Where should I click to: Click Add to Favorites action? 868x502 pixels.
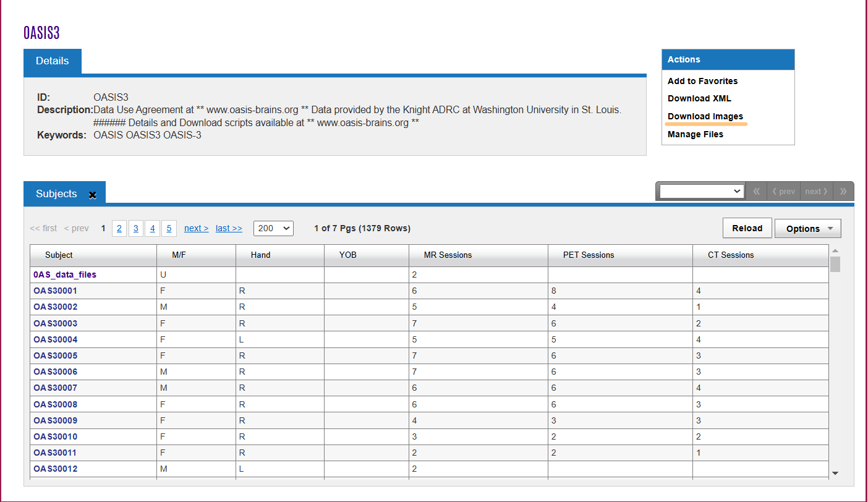[702, 81]
